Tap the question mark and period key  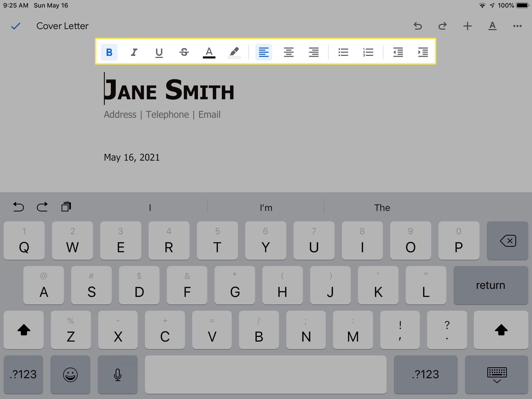coord(447,330)
